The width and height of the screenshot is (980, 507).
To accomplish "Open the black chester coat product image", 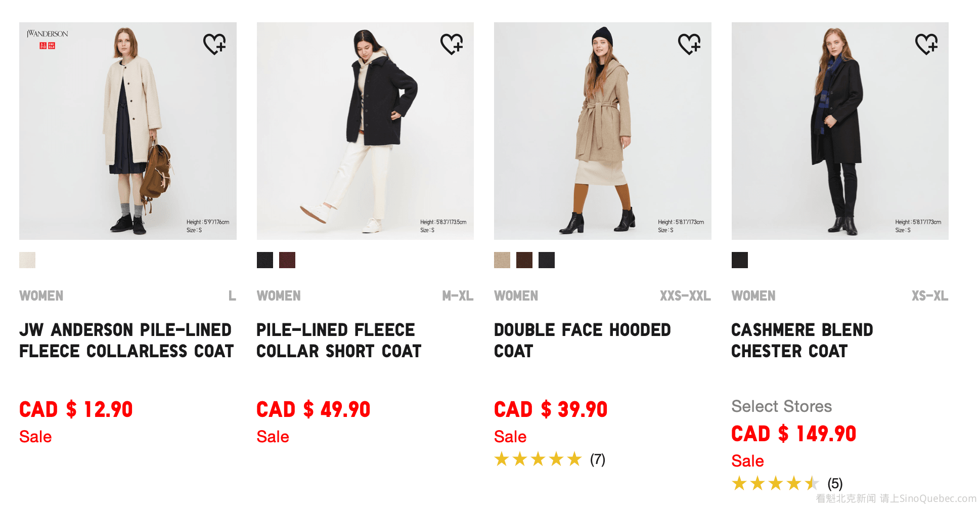I will pyautogui.click(x=840, y=131).
